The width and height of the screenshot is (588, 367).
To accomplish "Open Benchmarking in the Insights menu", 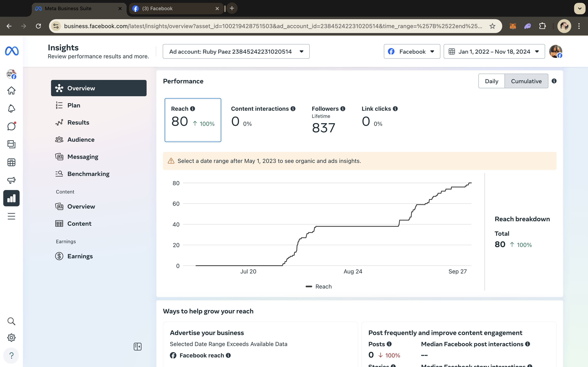I will coord(88,174).
